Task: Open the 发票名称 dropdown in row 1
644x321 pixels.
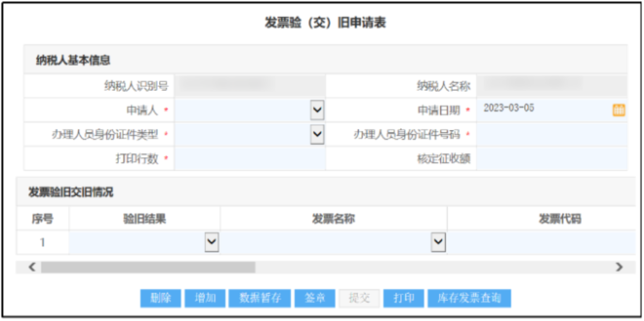Action: coord(438,242)
